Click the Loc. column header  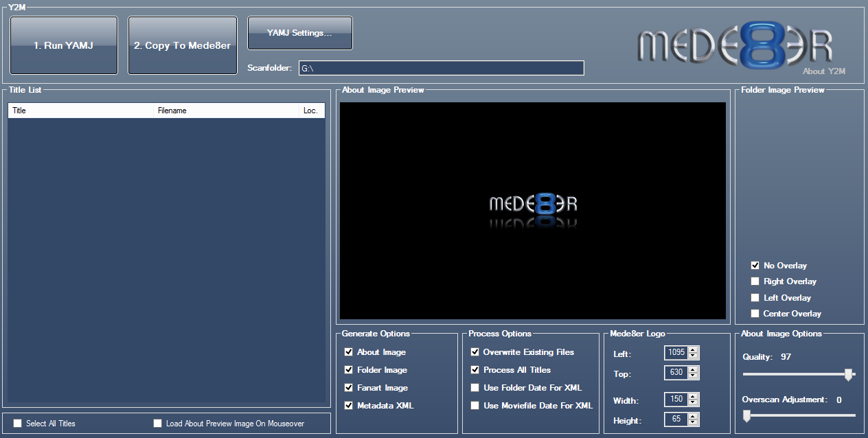click(311, 111)
